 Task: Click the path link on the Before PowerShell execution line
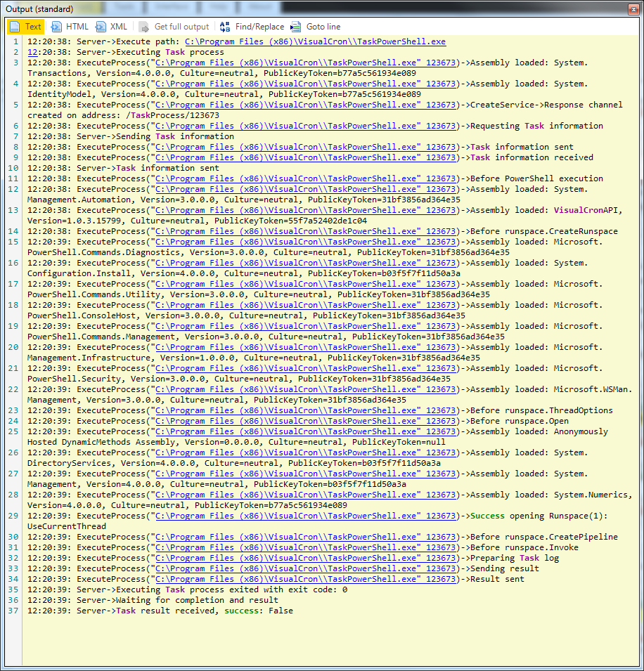pos(307,178)
